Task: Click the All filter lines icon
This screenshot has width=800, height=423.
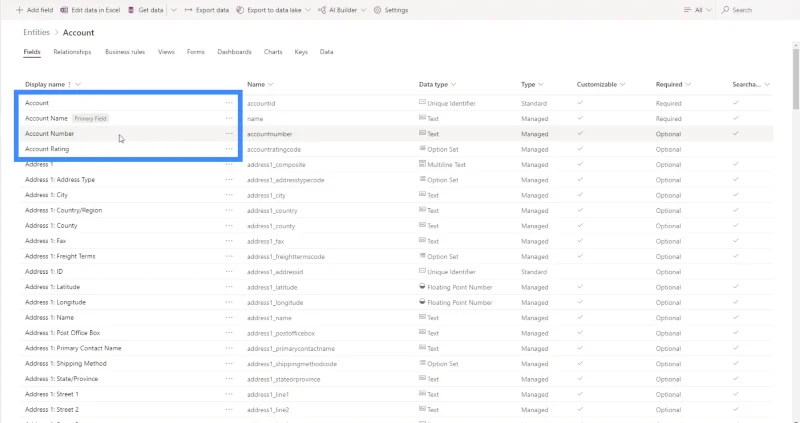Action: point(687,10)
